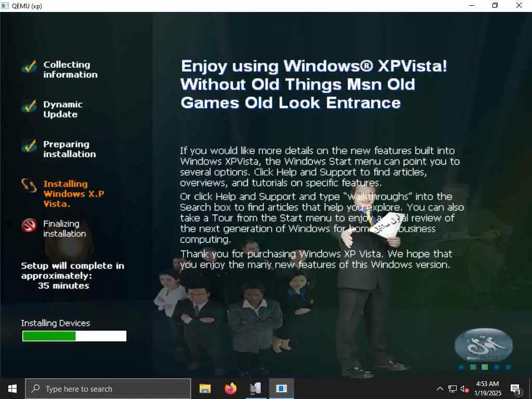Open the notification center with 3 alerts

516,389
